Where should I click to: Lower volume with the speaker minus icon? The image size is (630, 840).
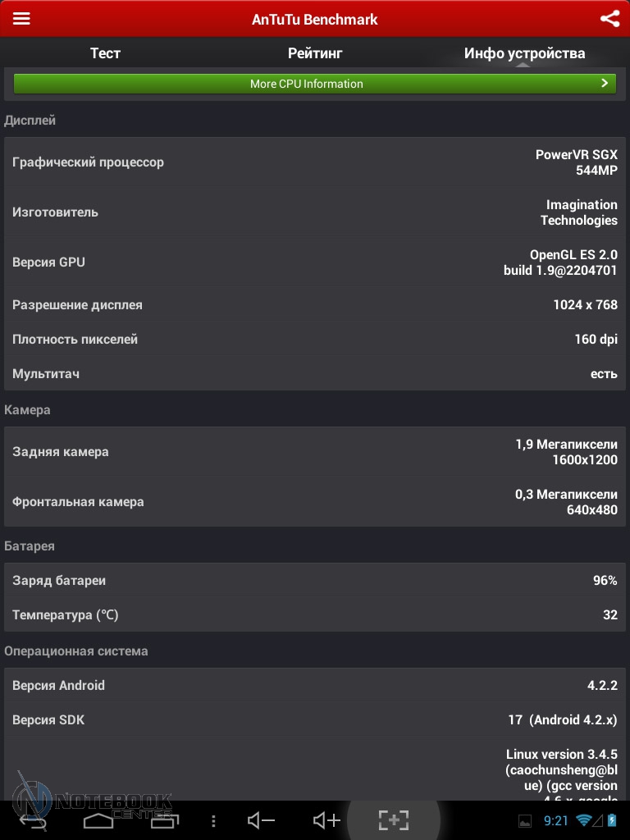coord(261,820)
